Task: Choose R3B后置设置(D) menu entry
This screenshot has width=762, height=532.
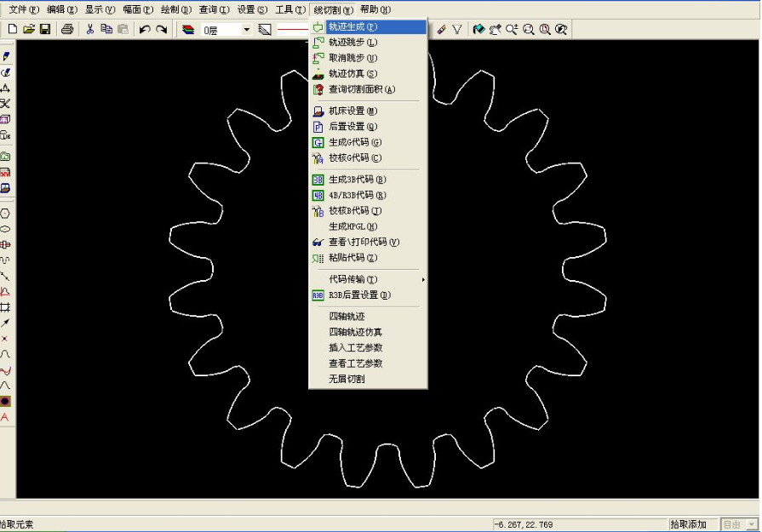Action: 368,295
